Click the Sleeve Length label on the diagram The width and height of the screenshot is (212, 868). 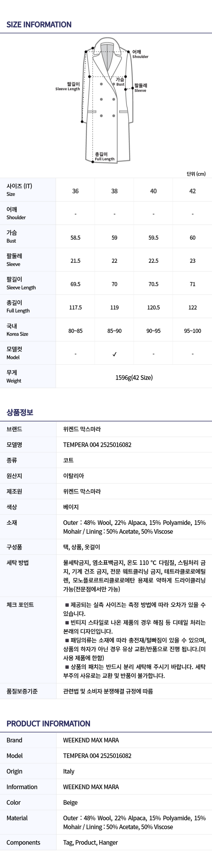coord(68,86)
